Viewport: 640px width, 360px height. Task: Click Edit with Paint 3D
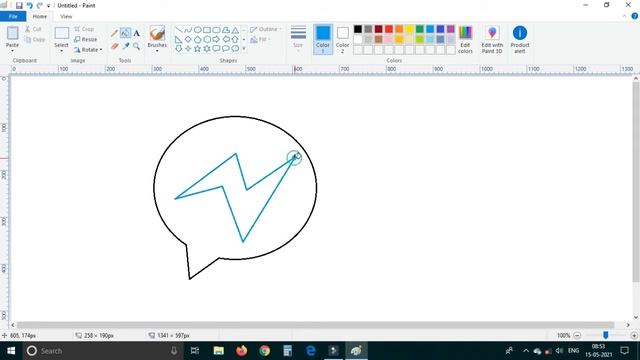[492, 39]
